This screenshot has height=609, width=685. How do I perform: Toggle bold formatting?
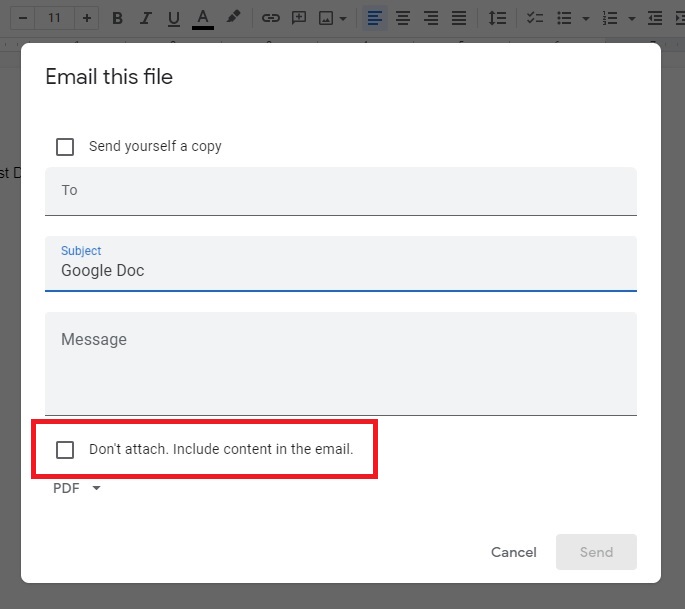click(x=117, y=18)
